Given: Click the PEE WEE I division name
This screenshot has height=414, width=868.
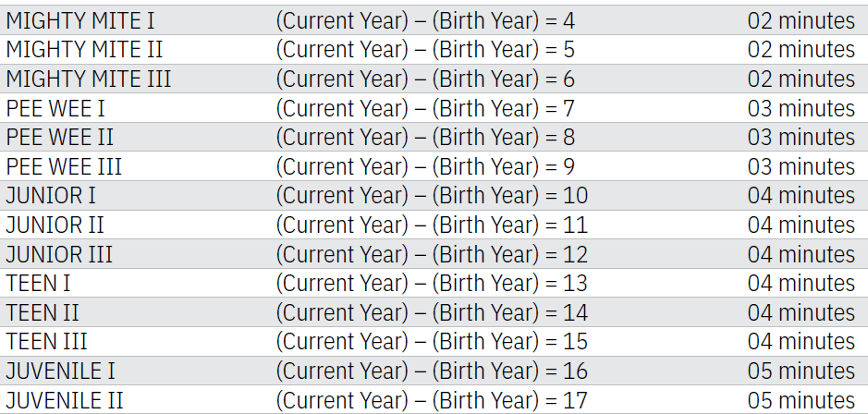Looking at the screenshot, I should [x=55, y=108].
